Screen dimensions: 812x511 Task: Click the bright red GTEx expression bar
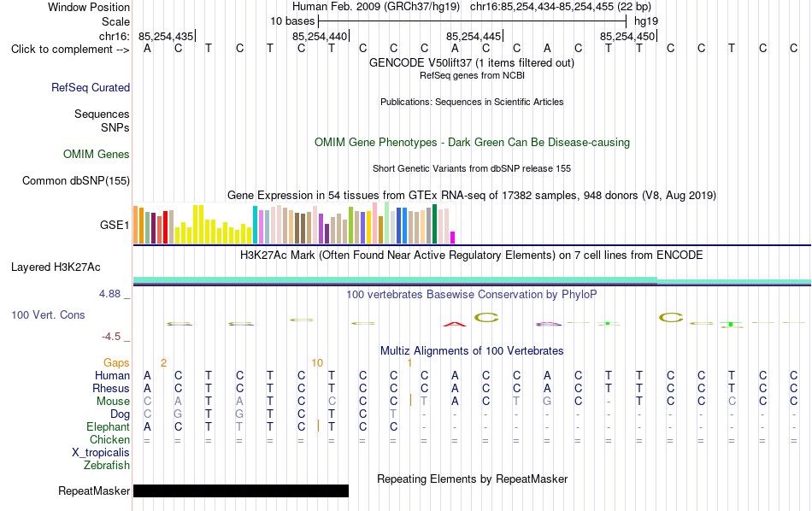point(165,227)
